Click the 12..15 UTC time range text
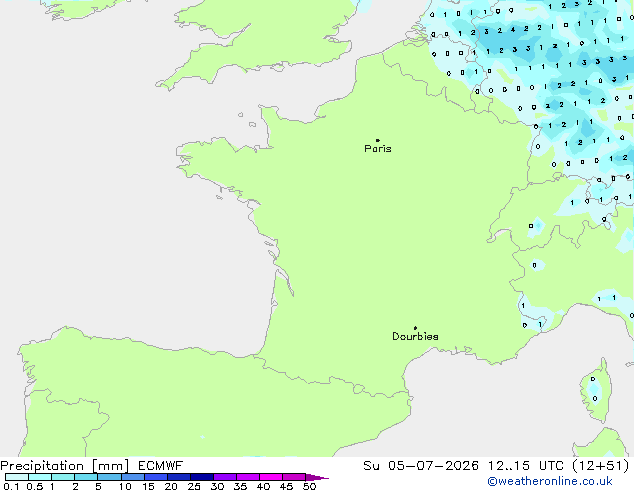The height and width of the screenshot is (490, 634). coord(526,466)
